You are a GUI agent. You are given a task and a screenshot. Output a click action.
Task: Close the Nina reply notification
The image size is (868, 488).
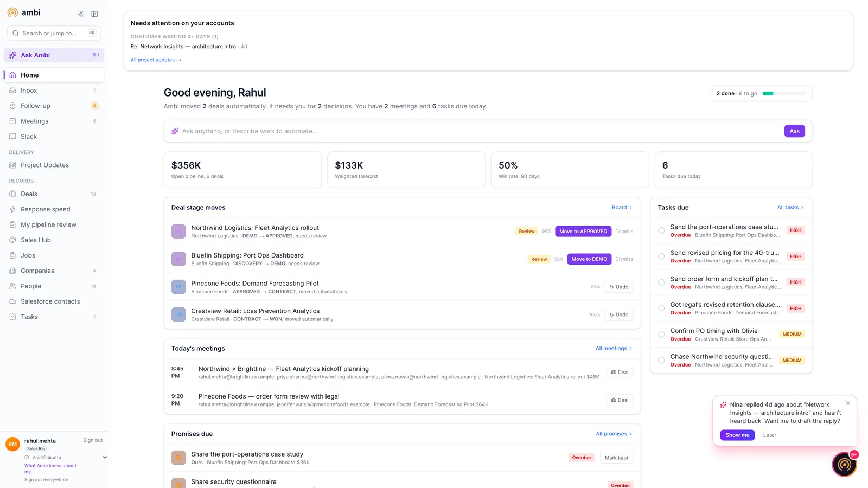tap(848, 403)
